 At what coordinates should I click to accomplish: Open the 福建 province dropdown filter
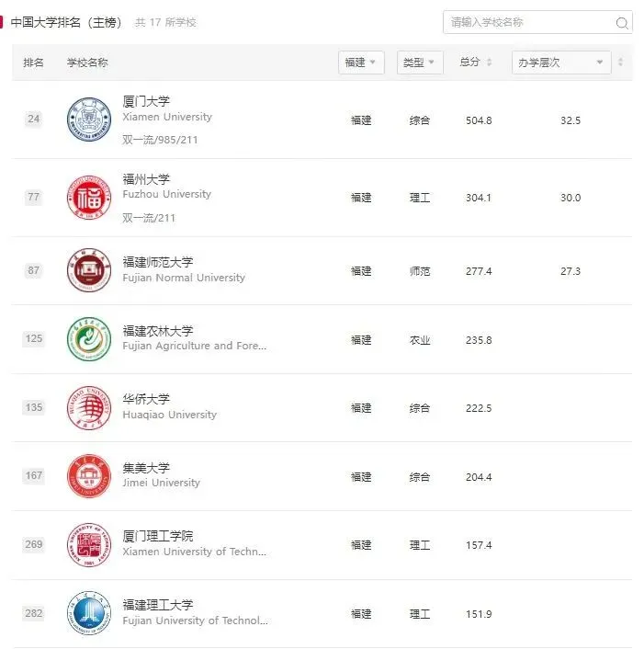point(360,63)
